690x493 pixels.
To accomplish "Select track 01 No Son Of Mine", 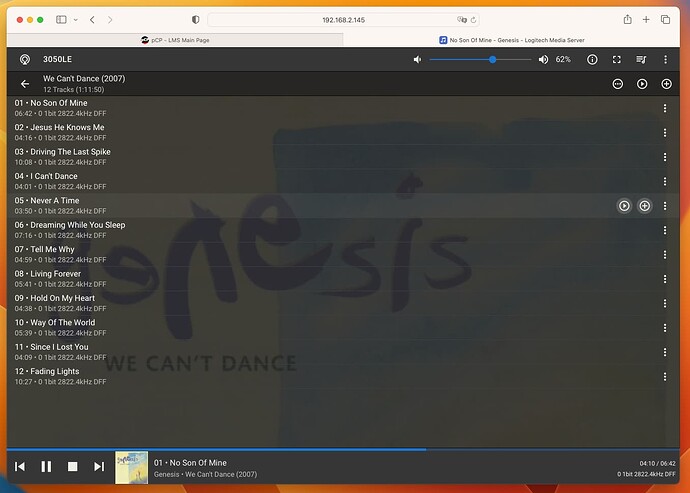I will (343, 108).
